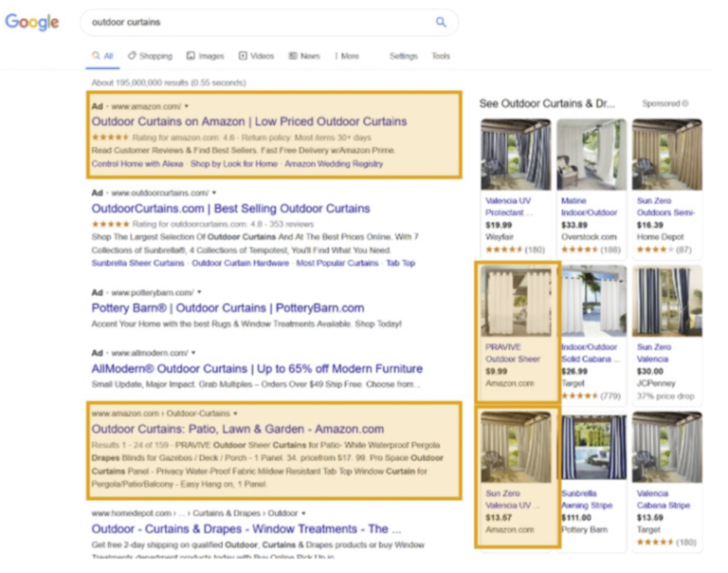Open Overstock Matine Indoor/Outdoor curtain image

coord(591,155)
